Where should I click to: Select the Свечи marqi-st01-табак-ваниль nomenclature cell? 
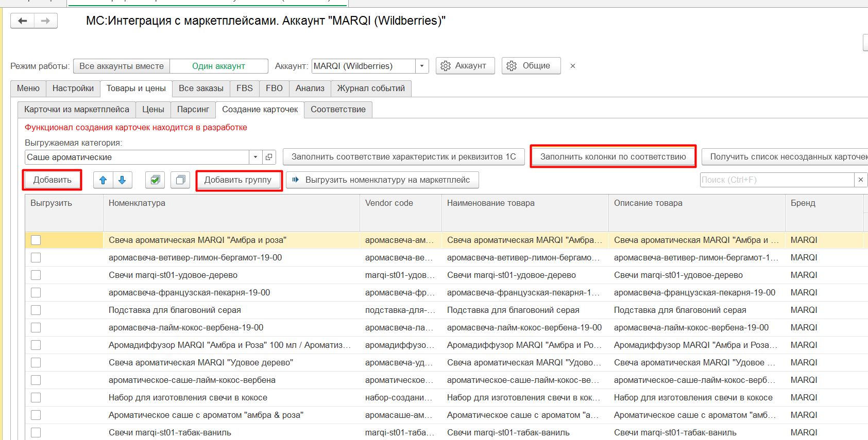tap(231, 432)
